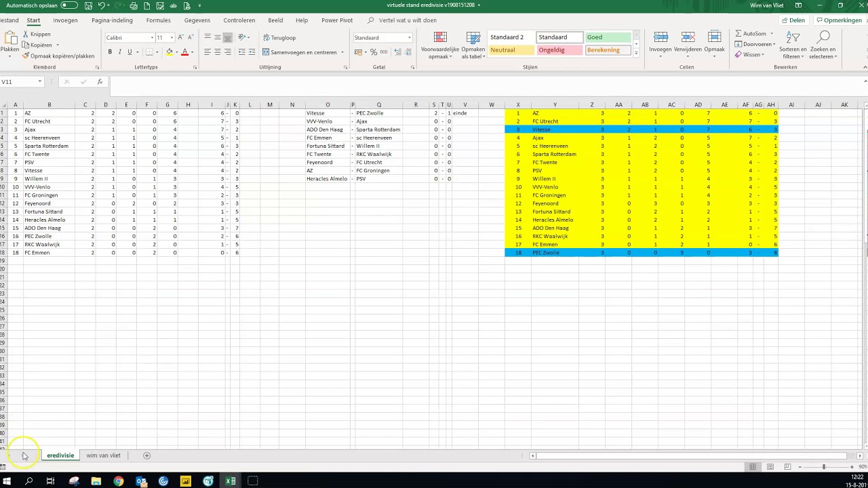This screenshot has width=868, height=488.
Task: Open the name box dropdown arrow
Action: pos(39,82)
